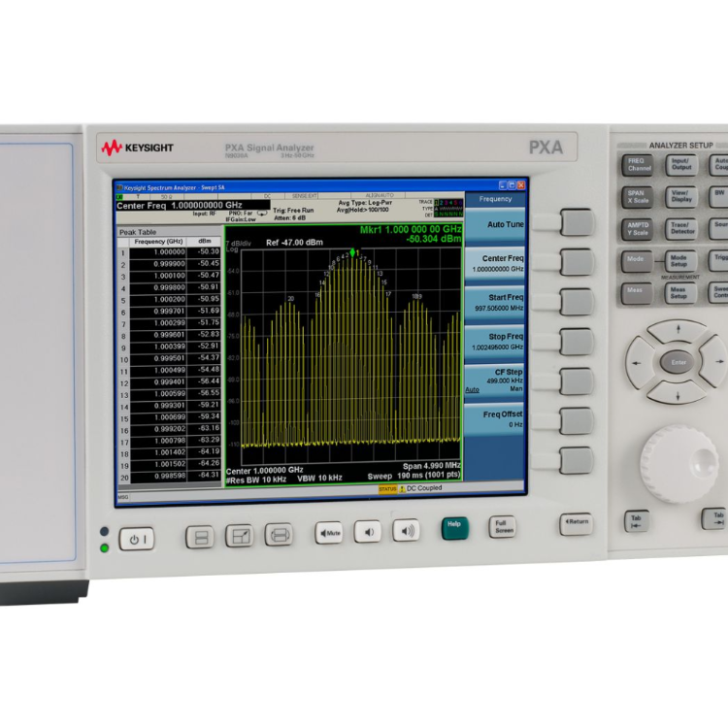The image size is (728, 728).
Task: Tap the down arrow navigation key
Action: tap(678, 394)
